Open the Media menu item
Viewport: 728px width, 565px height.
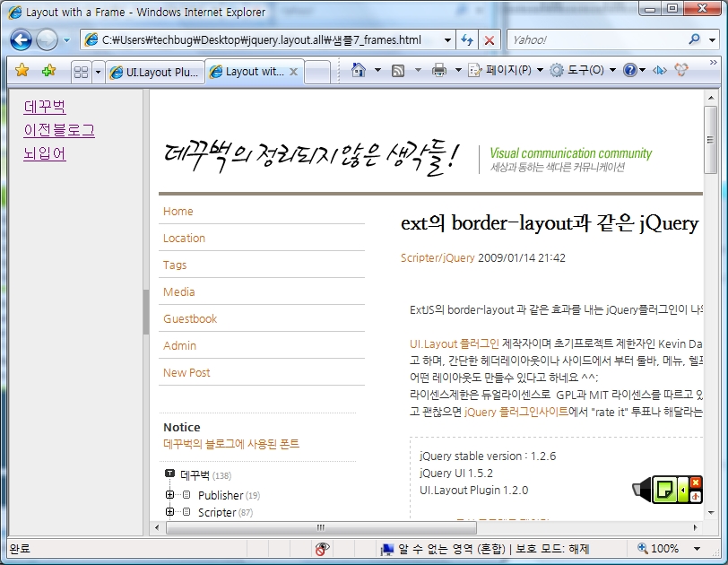(x=178, y=292)
